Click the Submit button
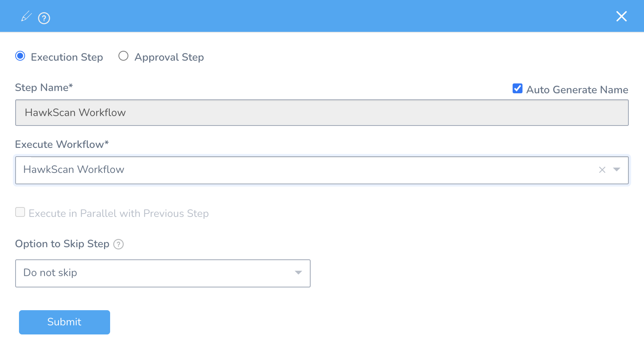The width and height of the screenshot is (644, 361). [x=65, y=322]
